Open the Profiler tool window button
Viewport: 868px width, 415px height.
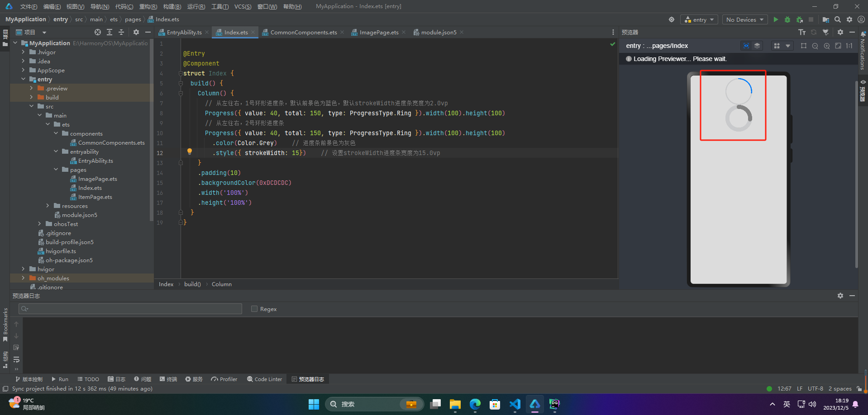click(x=224, y=379)
